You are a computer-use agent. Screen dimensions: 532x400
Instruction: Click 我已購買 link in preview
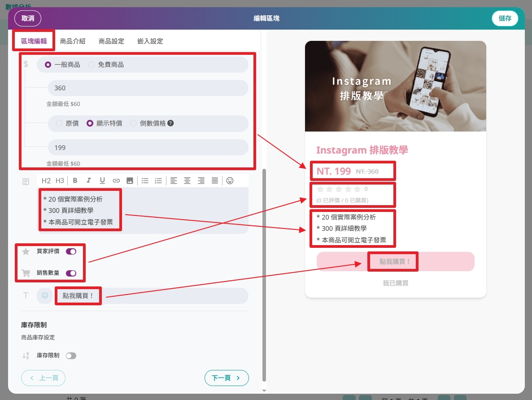point(396,283)
